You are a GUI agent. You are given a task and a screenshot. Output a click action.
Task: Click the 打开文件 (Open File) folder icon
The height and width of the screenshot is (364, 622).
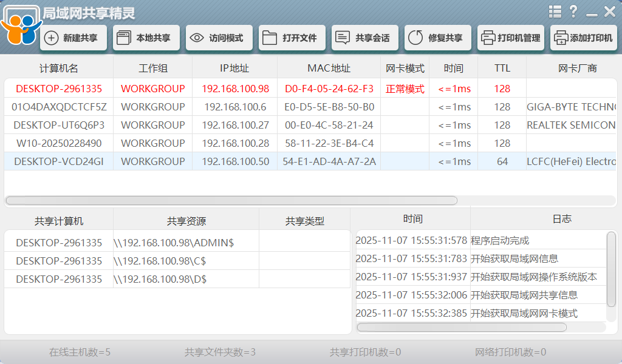(292, 37)
